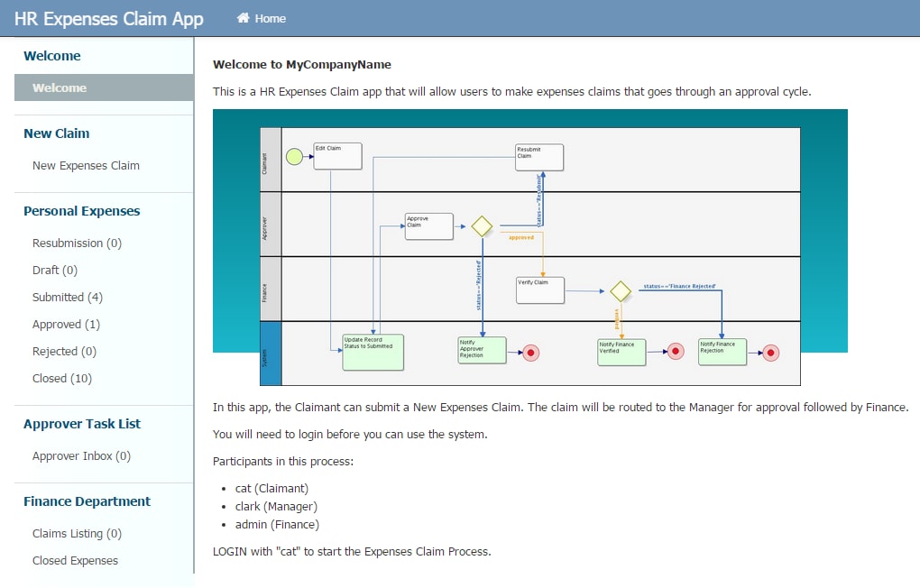This screenshot has height=588, width=920.
Task: View Closed (10) expenses
Action: (61, 378)
